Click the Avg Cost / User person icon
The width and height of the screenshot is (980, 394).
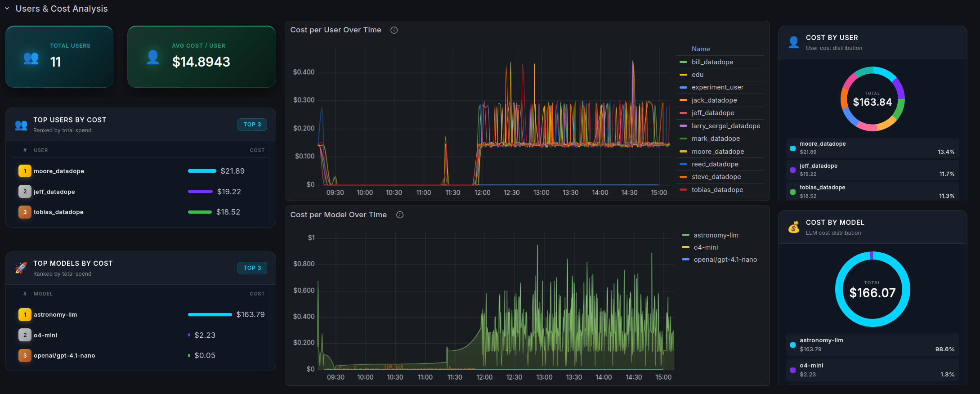coord(153,57)
